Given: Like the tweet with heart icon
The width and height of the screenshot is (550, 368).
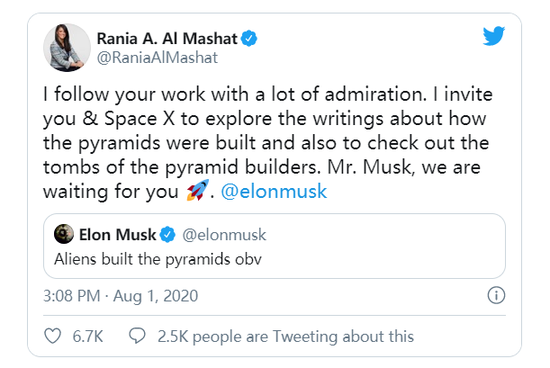Looking at the screenshot, I should tap(53, 336).
